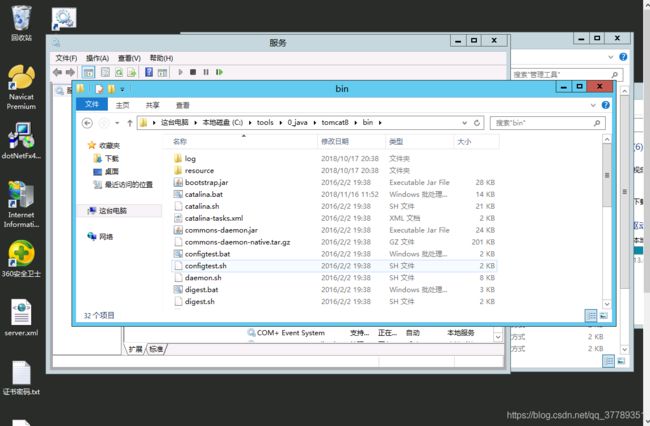Screen dimensions: 650x426
Task: Click show/hide console tree icon in Services
Action: [88, 73]
